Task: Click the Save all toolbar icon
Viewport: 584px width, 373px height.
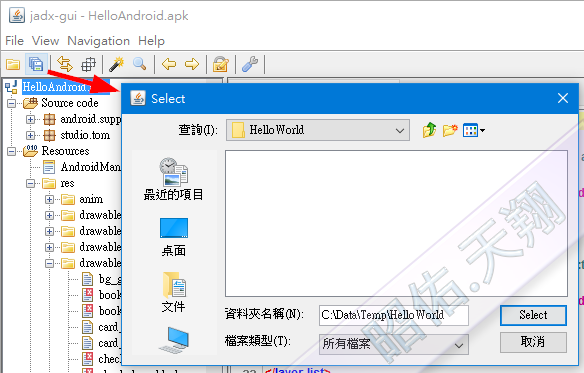Action: pyautogui.click(x=36, y=64)
